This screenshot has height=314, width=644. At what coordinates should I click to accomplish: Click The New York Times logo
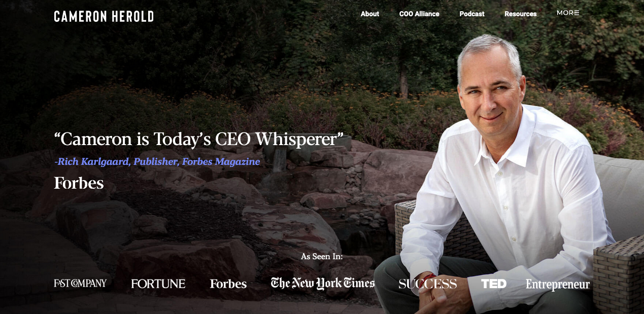click(323, 283)
